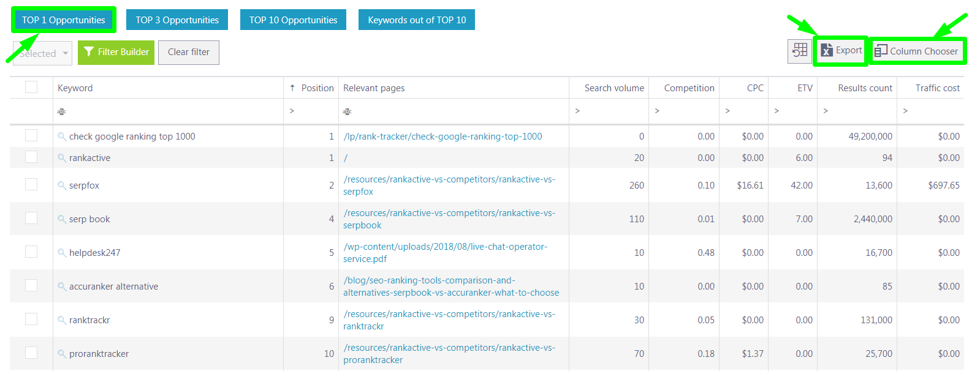
Task: Select the 'helpdesk247' row checkbox
Action: coord(31,252)
